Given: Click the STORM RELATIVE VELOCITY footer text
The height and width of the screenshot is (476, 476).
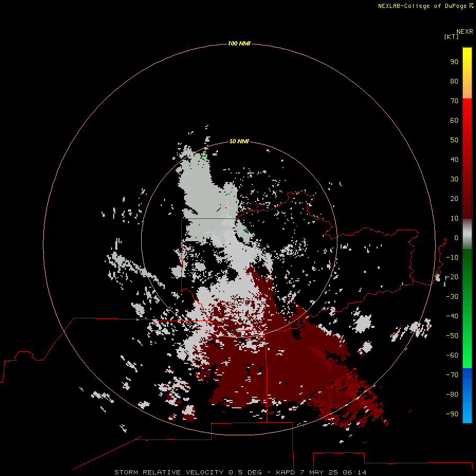Looking at the screenshot, I should (x=169, y=472).
